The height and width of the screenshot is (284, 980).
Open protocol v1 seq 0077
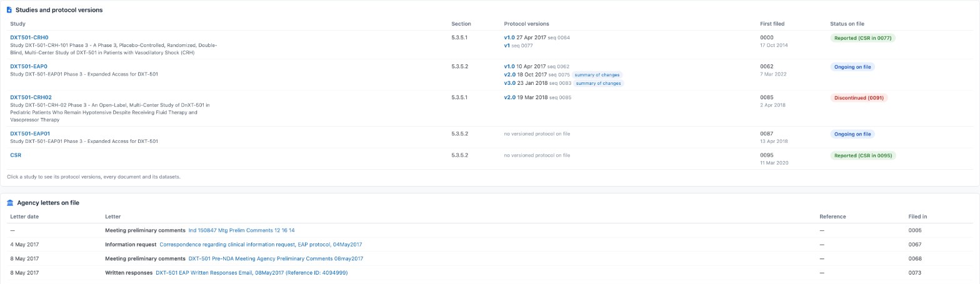pyautogui.click(x=507, y=46)
